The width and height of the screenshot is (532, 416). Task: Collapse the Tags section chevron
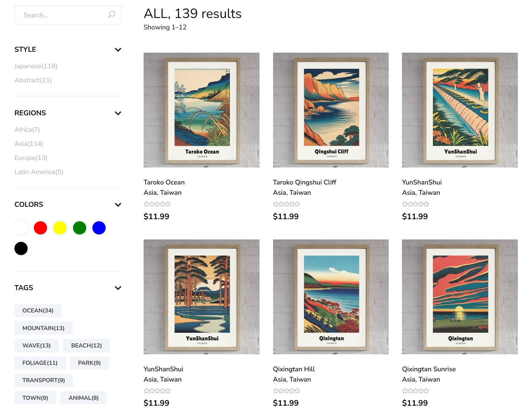(x=118, y=288)
